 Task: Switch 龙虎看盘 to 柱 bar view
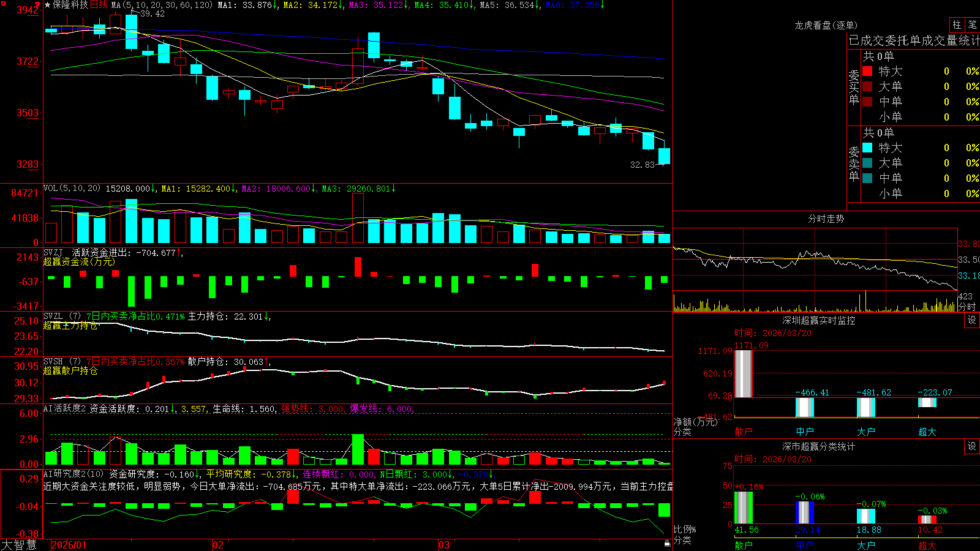pos(957,25)
